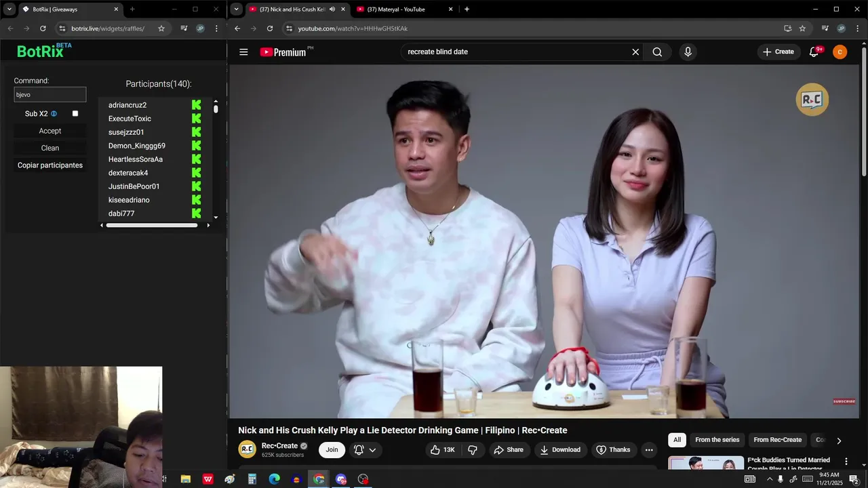Bookmark the YouTube page with the star
Screen dimensions: 868x488
point(802,28)
